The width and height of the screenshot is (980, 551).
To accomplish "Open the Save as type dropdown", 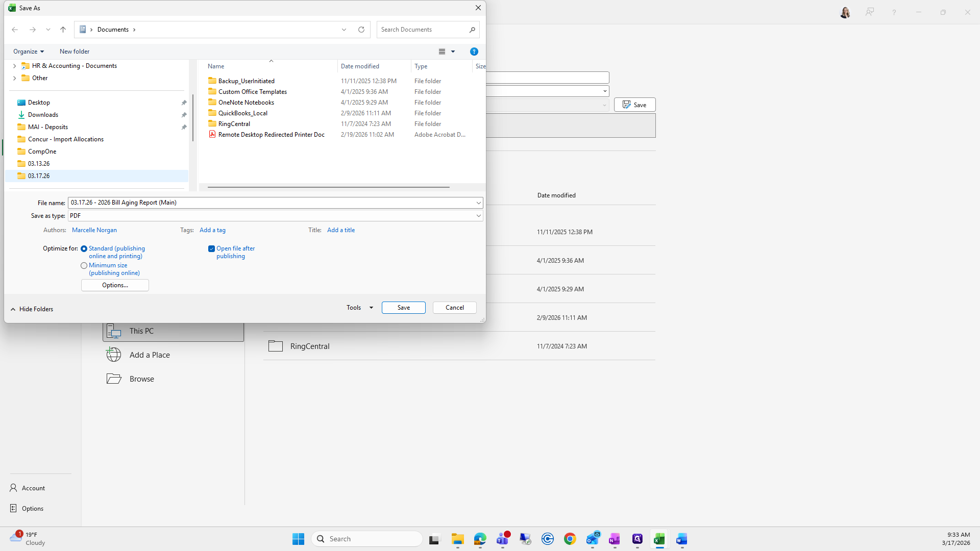I will point(479,216).
